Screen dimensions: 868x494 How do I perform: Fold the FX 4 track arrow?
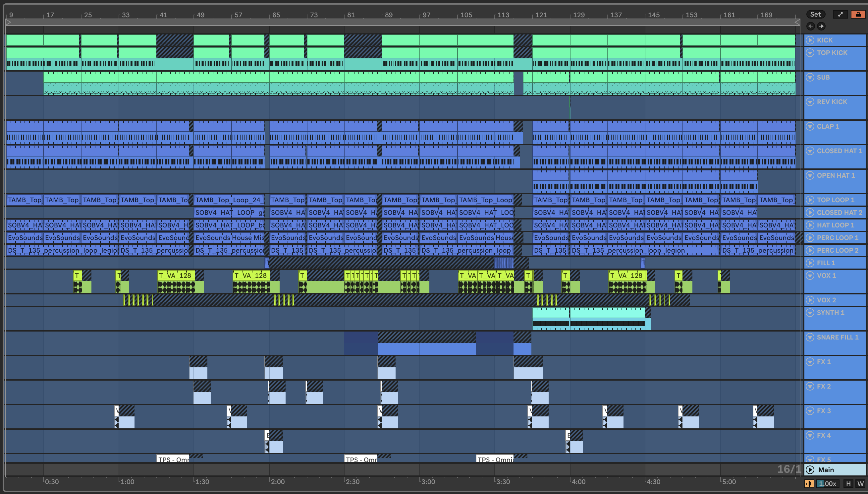[810, 435]
